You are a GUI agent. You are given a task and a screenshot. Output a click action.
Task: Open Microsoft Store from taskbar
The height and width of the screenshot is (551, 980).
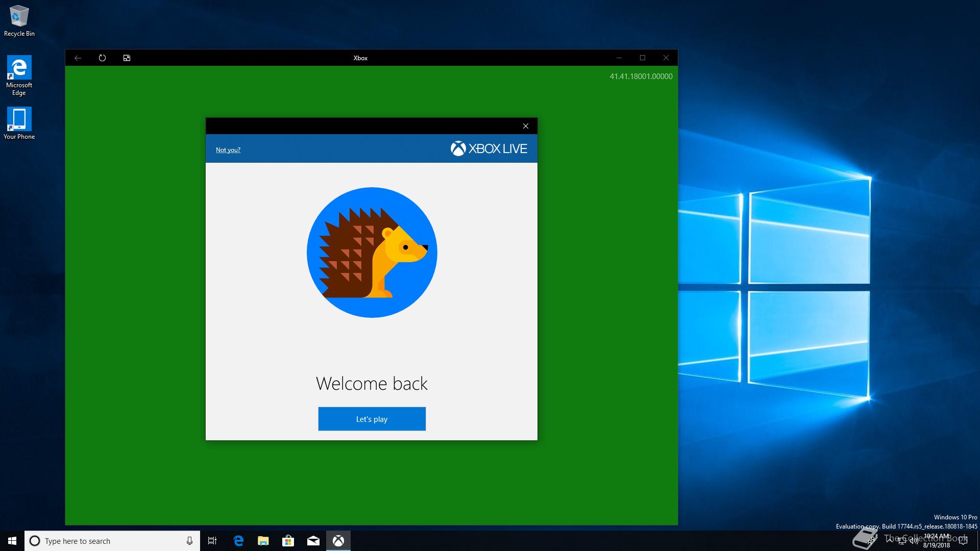point(288,541)
